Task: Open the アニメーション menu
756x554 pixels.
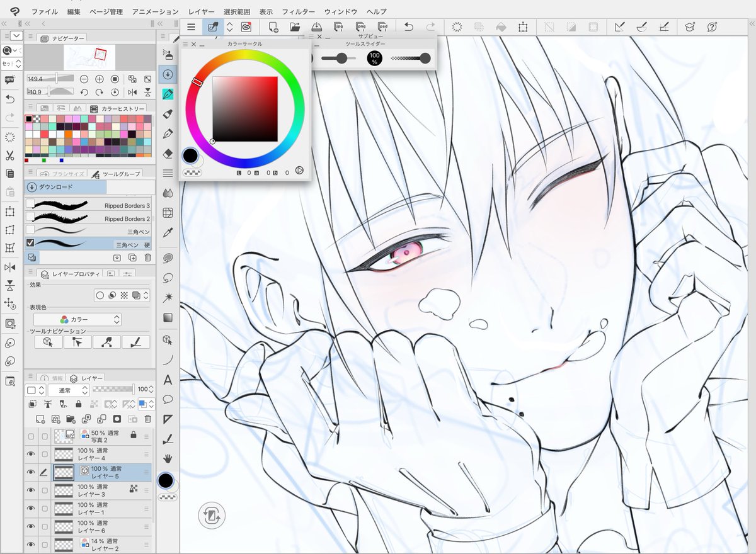Action: click(155, 11)
